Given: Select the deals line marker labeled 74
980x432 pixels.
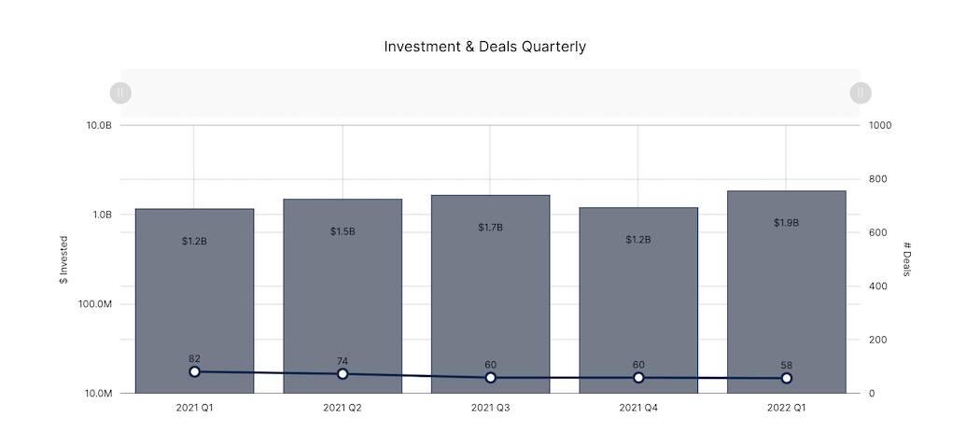Looking at the screenshot, I should point(343,374).
